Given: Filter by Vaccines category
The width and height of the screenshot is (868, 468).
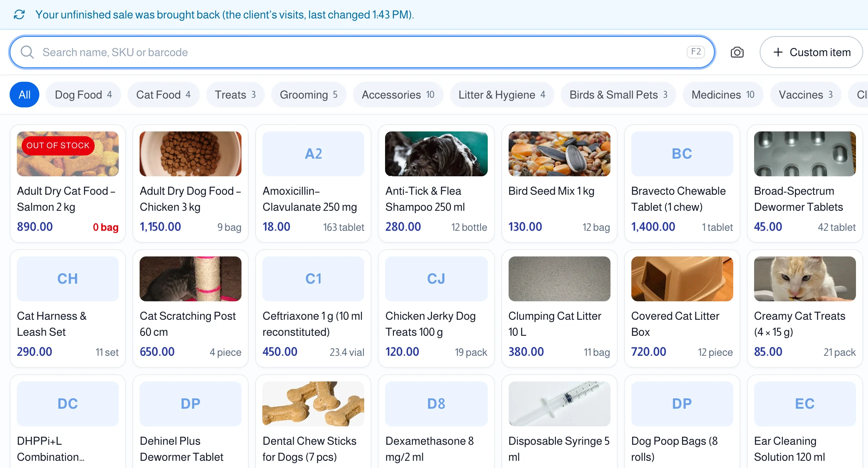Looking at the screenshot, I should pos(805,95).
